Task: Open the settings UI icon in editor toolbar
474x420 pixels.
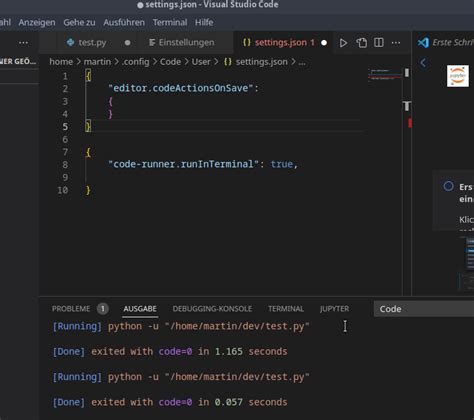Action: (x=361, y=43)
